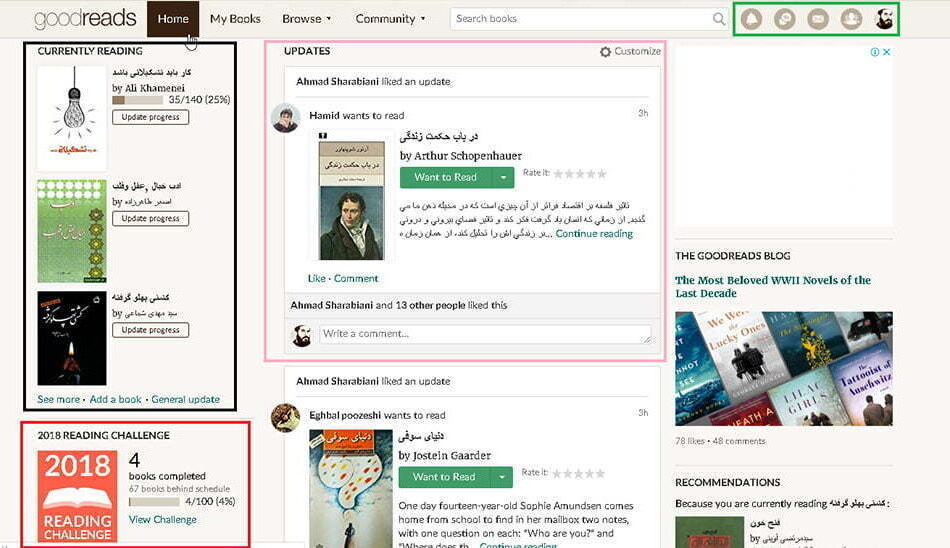
Task: Click the Eghbal poozeshi name link
Action: point(345,415)
